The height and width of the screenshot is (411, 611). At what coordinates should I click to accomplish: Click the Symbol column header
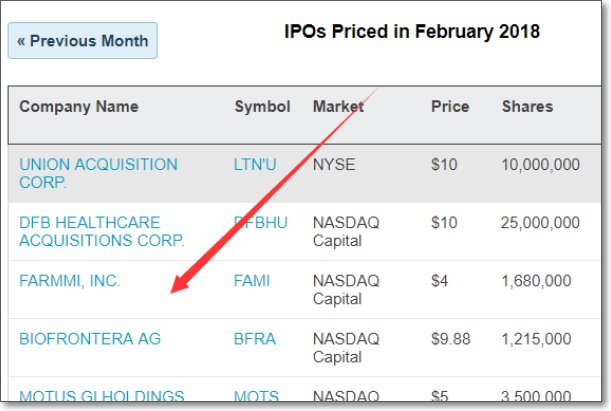pos(262,107)
